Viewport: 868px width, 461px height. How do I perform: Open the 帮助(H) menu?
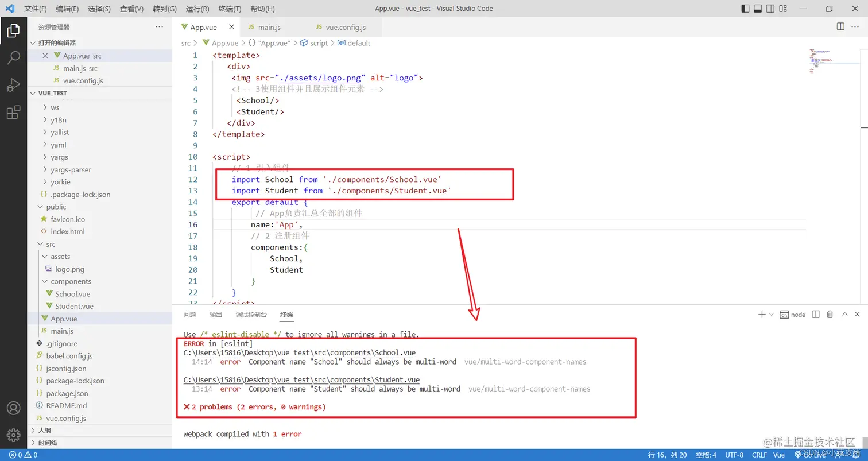pyautogui.click(x=262, y=9)
